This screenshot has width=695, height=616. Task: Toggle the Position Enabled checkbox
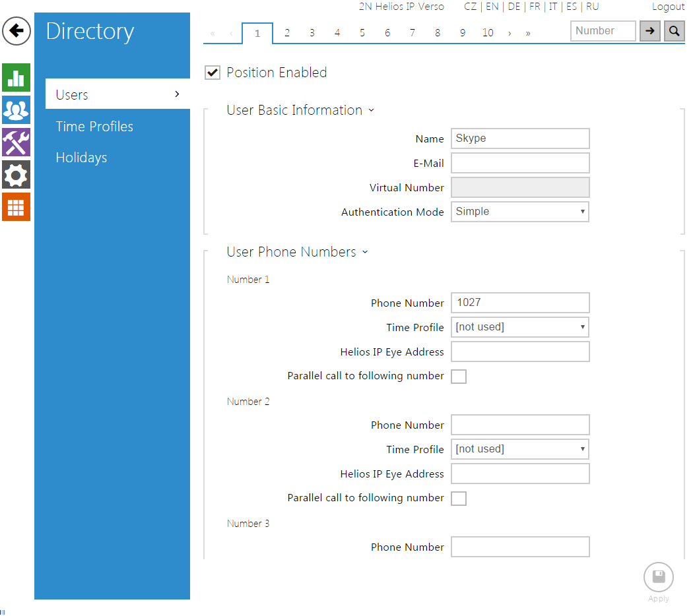(213, 73)
